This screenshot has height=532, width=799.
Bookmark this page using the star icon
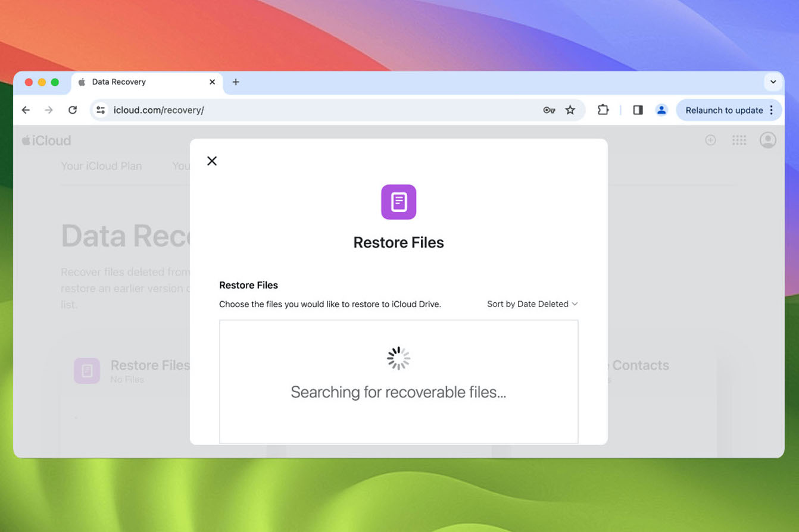[x=570, y=109]
